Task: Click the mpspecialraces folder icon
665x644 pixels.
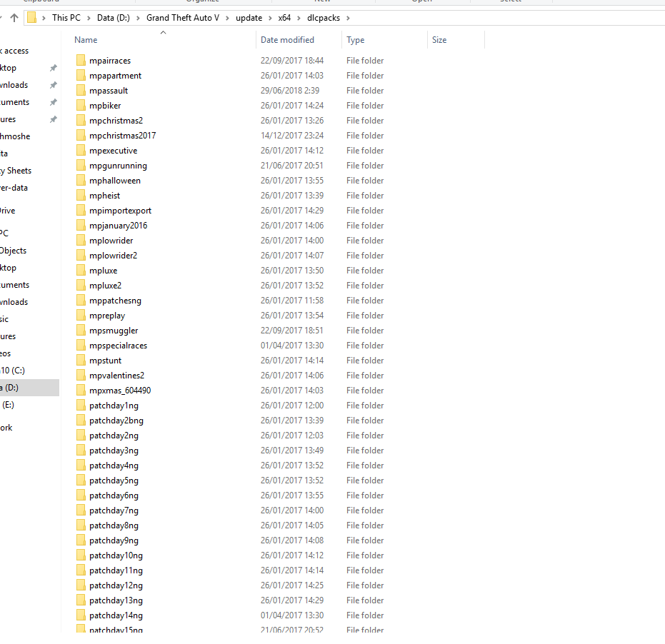Action: pos(81,345)
